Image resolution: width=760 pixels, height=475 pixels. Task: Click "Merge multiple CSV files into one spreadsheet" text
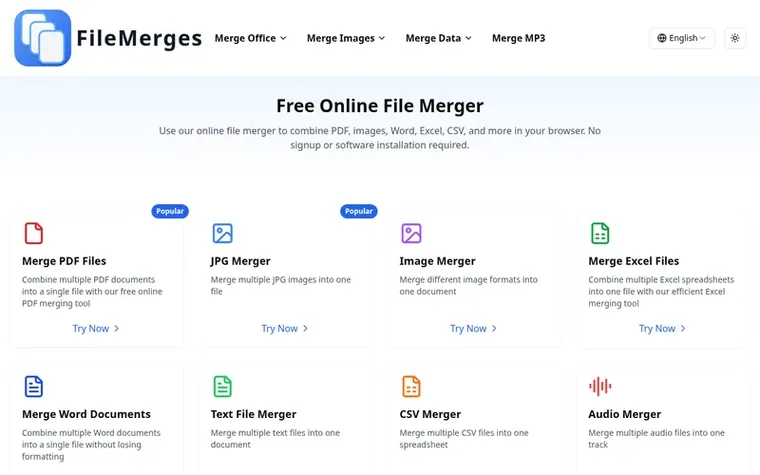tap(464, 439)
